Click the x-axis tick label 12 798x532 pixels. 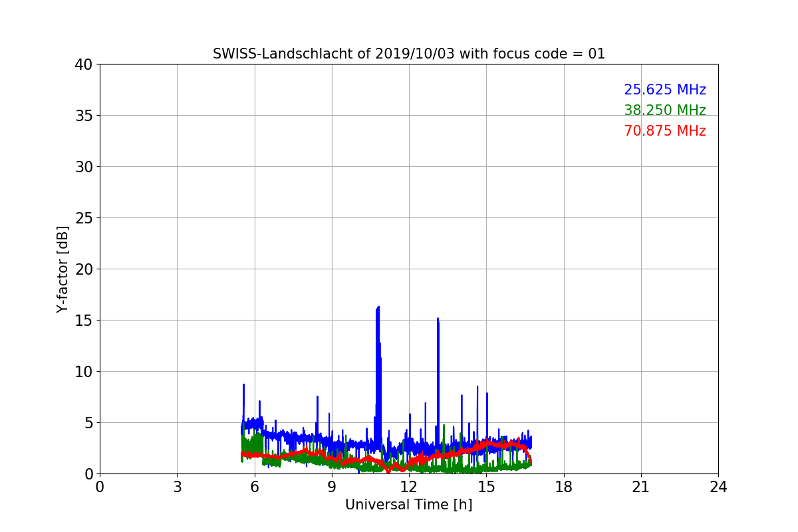(x=408, y=487)
